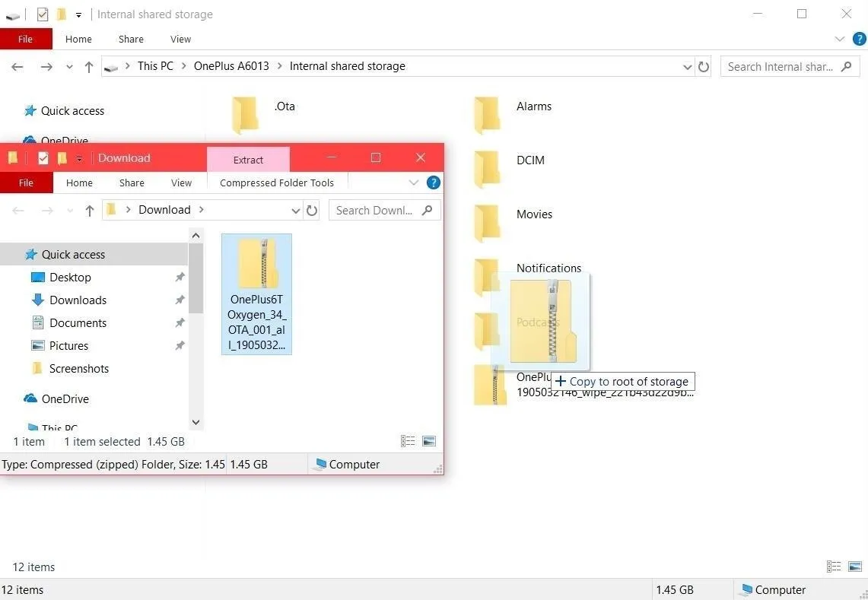Viewport: 868px width, 600px height.
Task: Click the Extract contextual tab
Action: tap(248, 160)
